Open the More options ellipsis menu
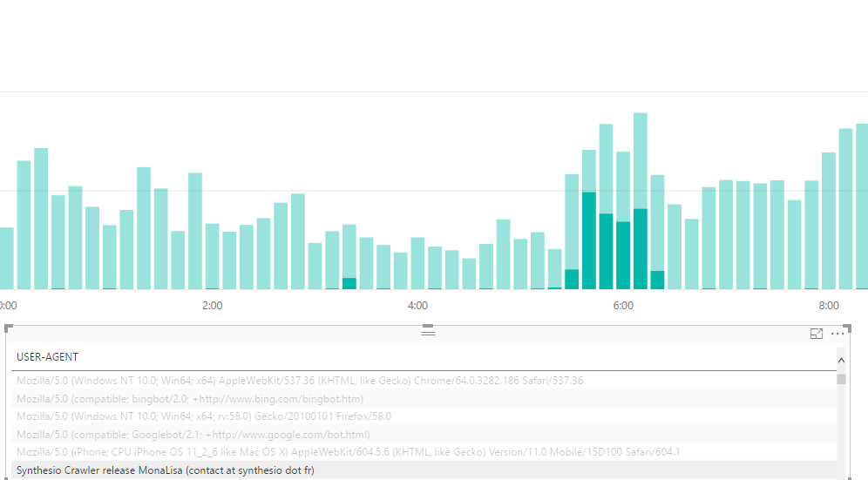The height and width of the screenshot is (480, 868). click(837, 334)
